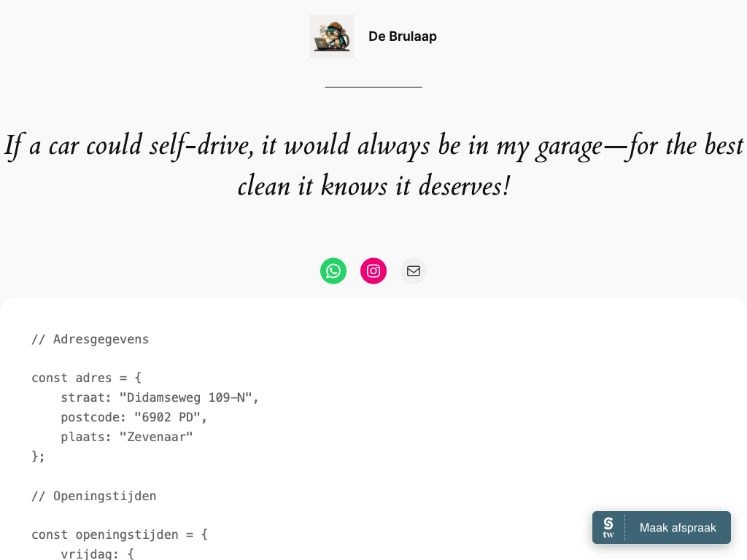Open the Instagram profile icon

click(x=373, y=271)
